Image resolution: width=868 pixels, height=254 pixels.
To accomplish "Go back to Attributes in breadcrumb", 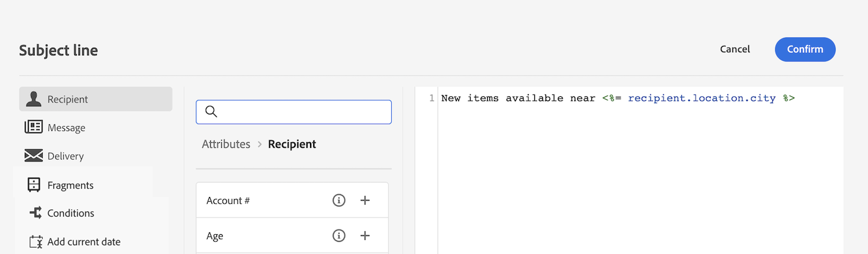I will pyautogui.click(x=226, y=144).
